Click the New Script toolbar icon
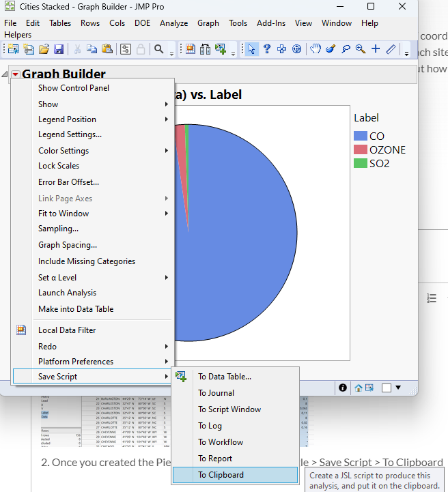The height and width of the screenshot is (492, 448). click(x=29, y=49)
